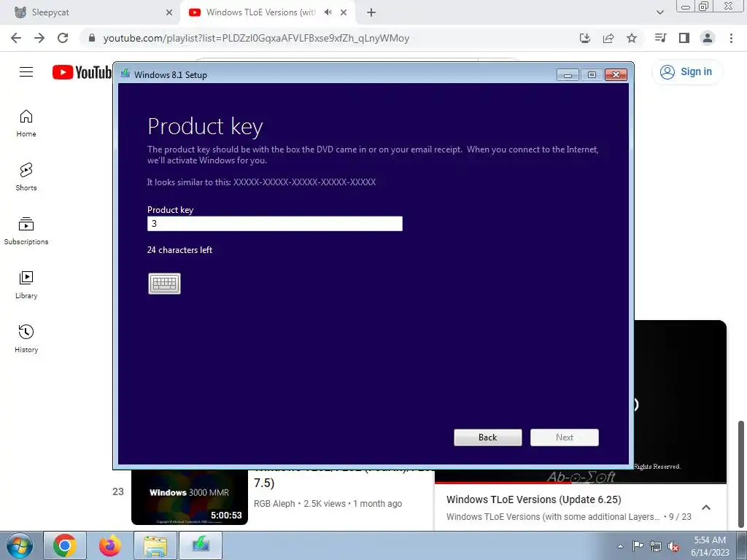747x560 pixels.
Task: Click the RGB Aleph channel link
Action: [274, 504]
